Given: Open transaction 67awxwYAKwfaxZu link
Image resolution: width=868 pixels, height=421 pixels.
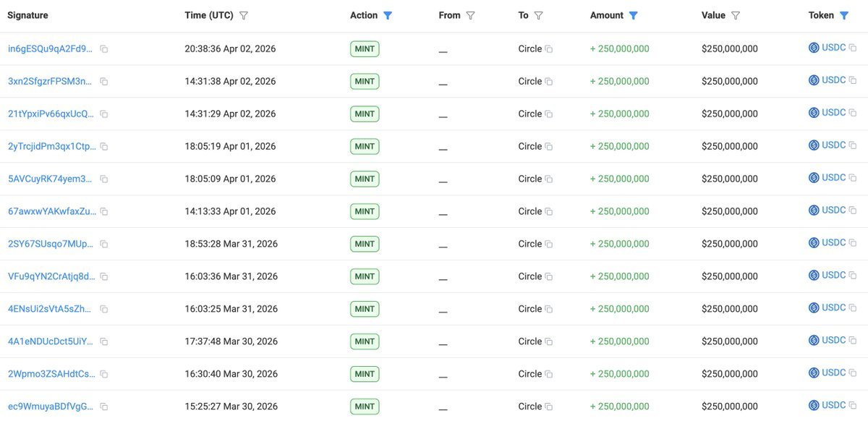Looking at the screenshot, I should point(51,212).
